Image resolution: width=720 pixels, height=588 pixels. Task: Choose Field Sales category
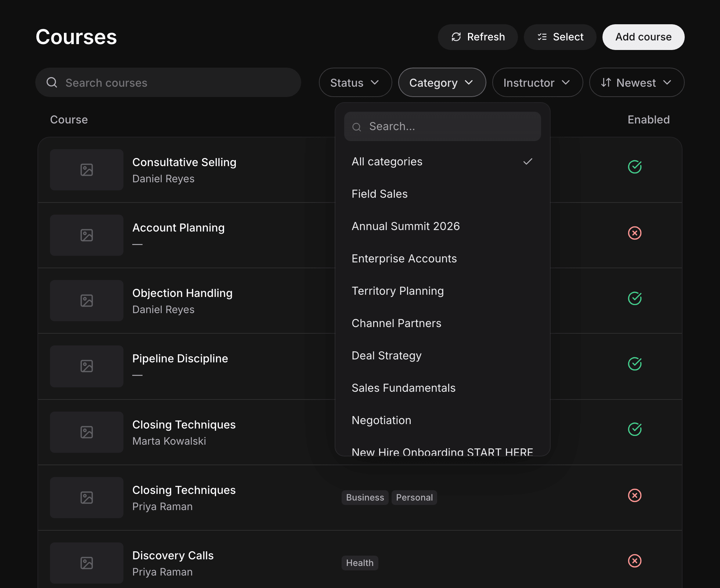pyautogui.click(x=442, y=194)
